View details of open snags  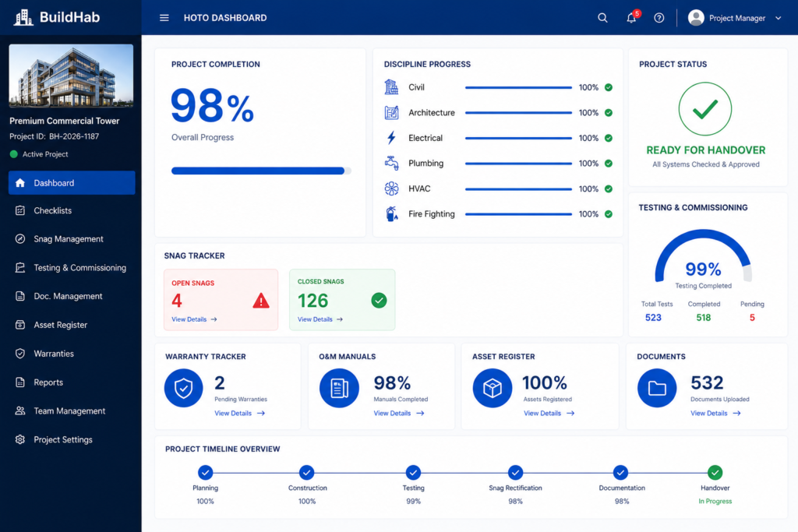pyautogui.click(x=194, y=319)
